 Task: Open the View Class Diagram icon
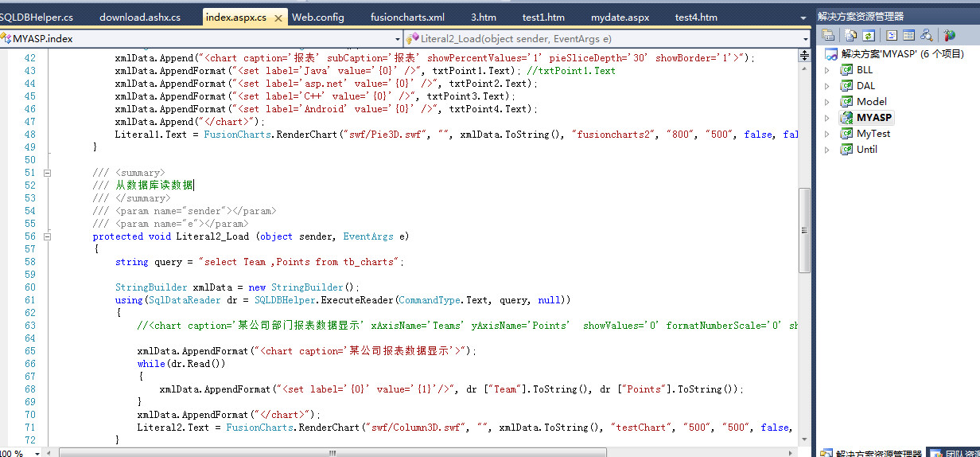click(927, 35)
